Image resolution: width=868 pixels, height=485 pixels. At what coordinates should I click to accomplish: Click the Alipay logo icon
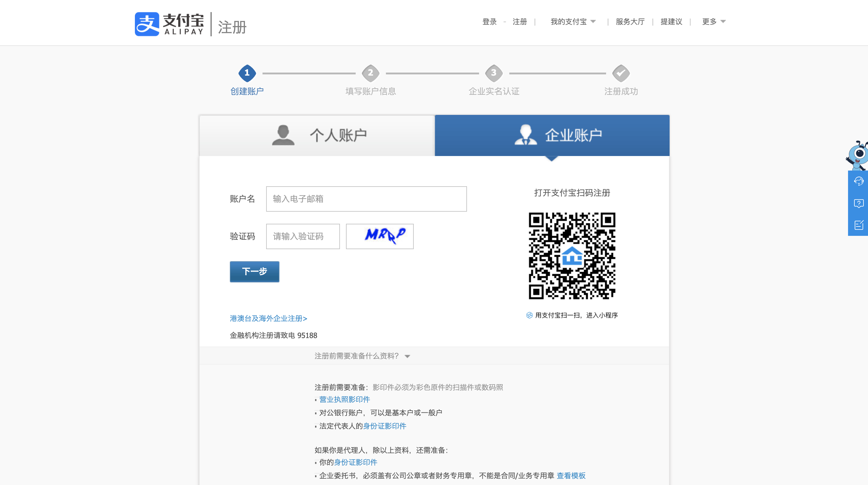(x=147, y=24)
